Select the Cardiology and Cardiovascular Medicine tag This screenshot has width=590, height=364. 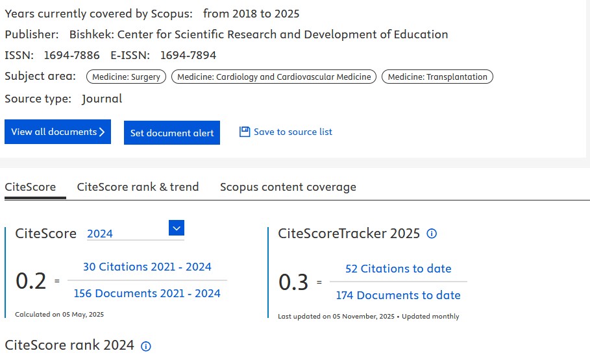(274, 77)
